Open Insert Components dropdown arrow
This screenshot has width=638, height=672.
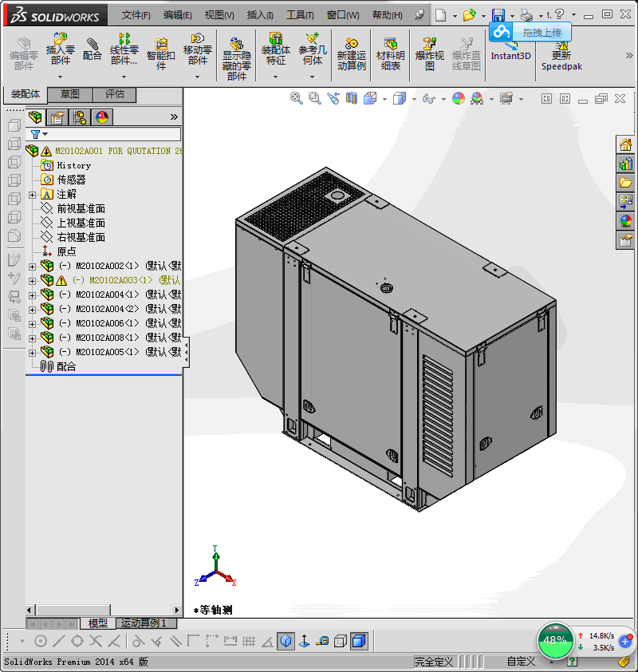point(61,77)
